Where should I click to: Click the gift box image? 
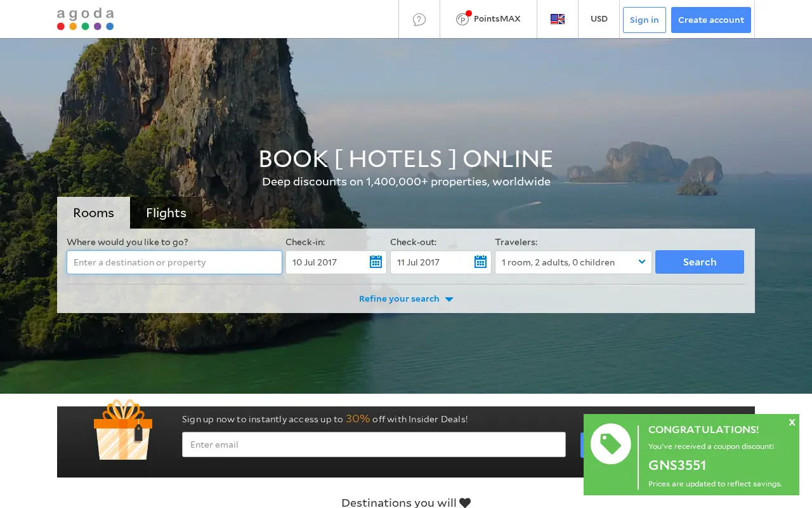(123, 430)
